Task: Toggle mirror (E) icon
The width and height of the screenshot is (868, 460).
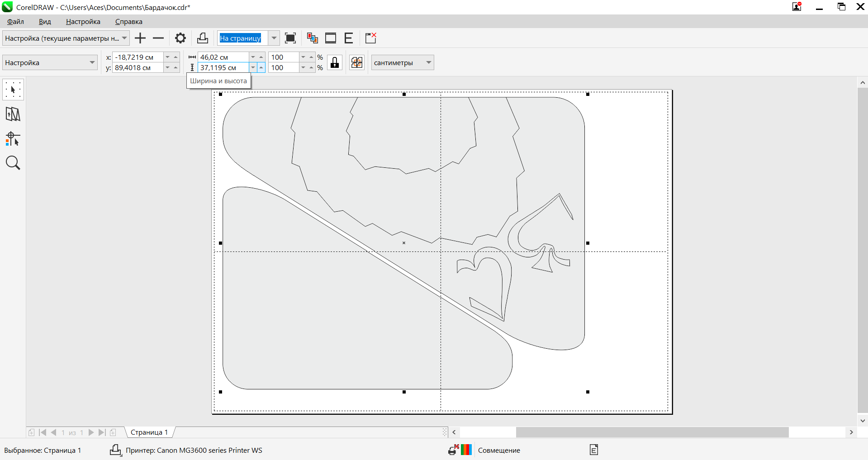Action: click(348, 38)
